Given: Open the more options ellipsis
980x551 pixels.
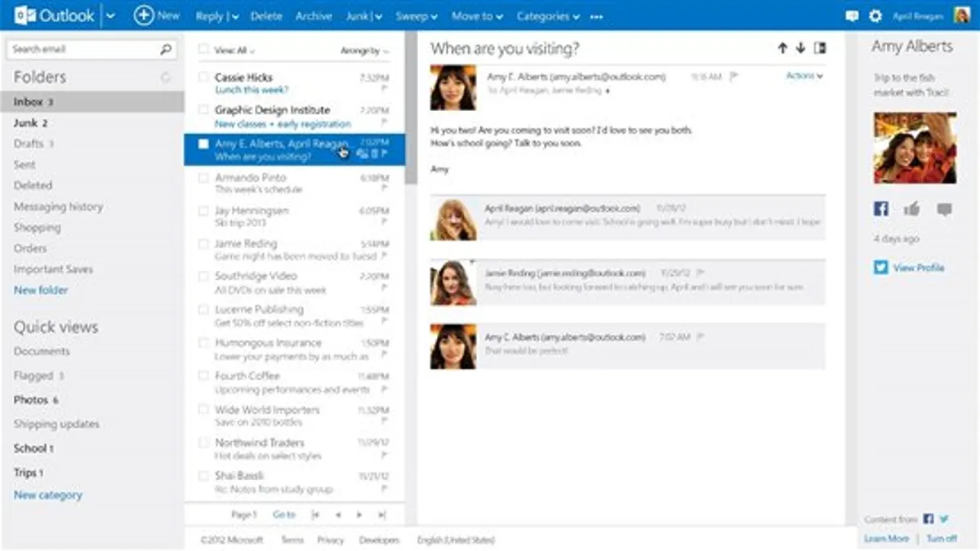Looking at the screenshot, I should tap(597, 16).
